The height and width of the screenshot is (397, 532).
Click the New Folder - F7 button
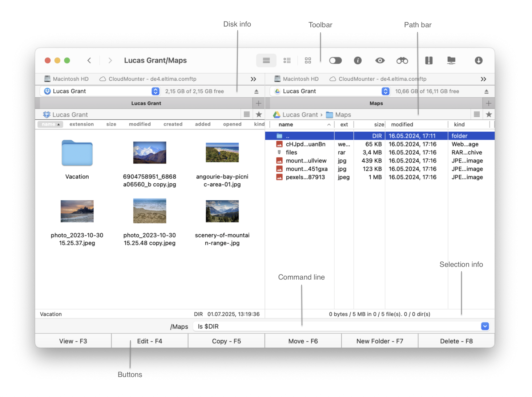click(379, 341)
